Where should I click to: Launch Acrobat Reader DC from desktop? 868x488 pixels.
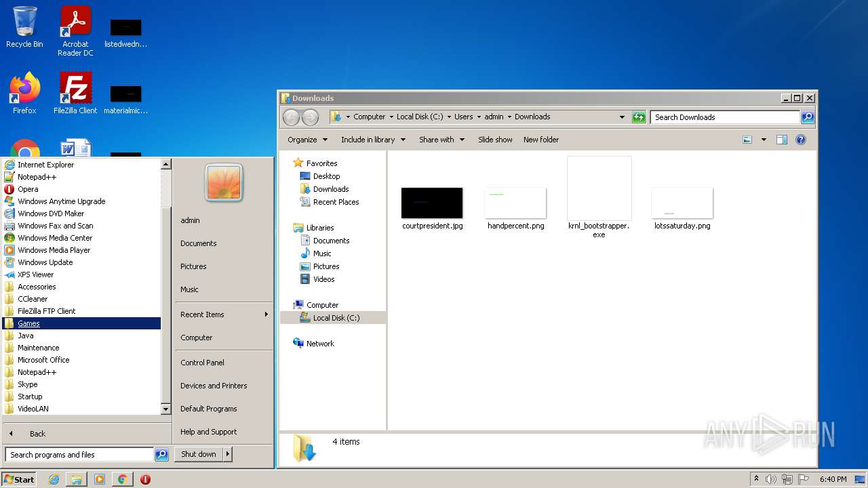[x=75, y=31]
